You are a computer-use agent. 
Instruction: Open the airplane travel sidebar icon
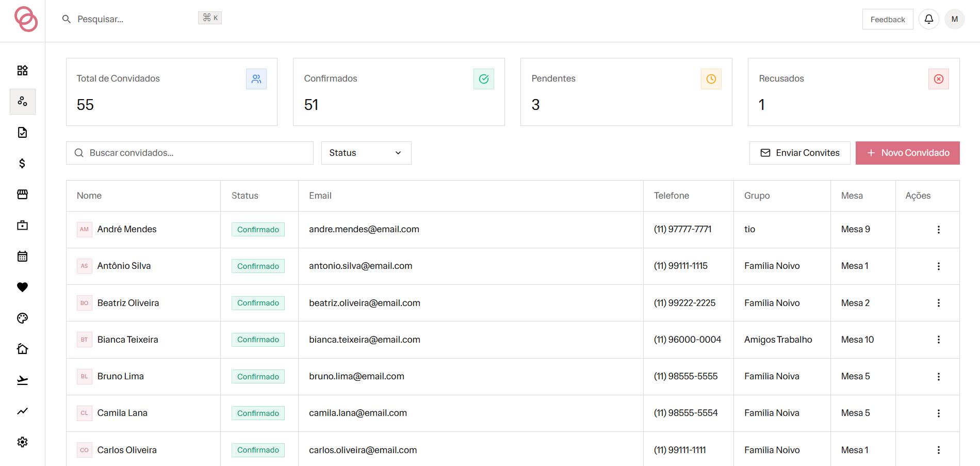pyautogui.click(x=22, y=380)
